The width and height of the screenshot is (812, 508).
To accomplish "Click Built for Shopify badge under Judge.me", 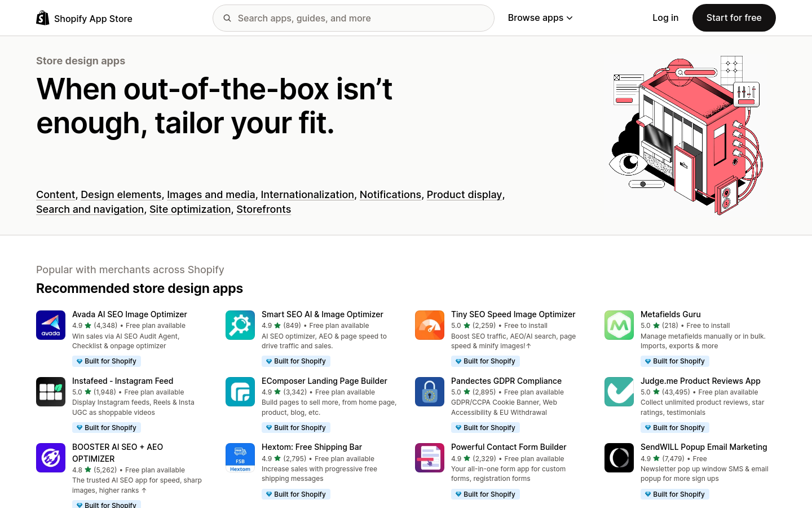I will 675,428.
